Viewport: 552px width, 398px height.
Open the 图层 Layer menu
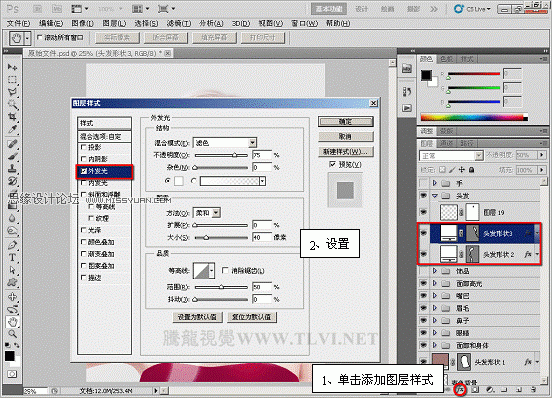coord(114,23)
